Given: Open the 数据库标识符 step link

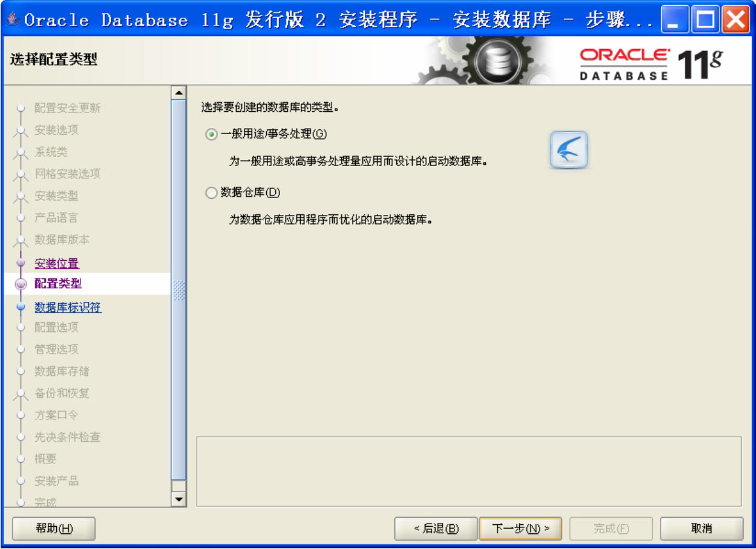Looking at the screenshot, I should pyautogui.click(x=68, y=307).
